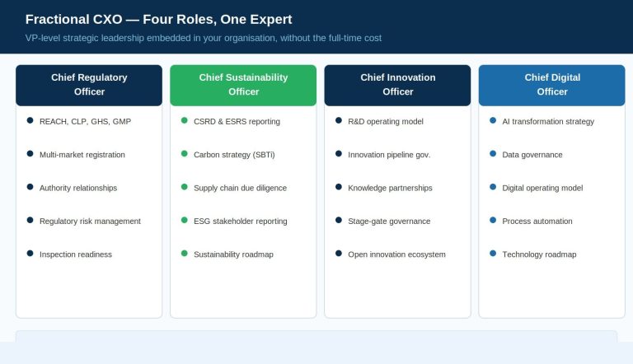This screenshot has width=633, height=364.
Task: Click the blue bullet beside Technology roadmap
Action: coord(493,254)
